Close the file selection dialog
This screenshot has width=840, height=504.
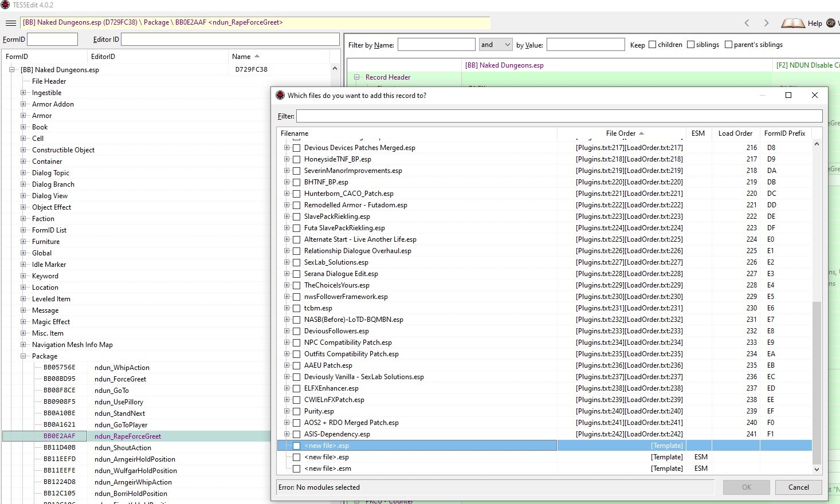[x=815, y=95]
